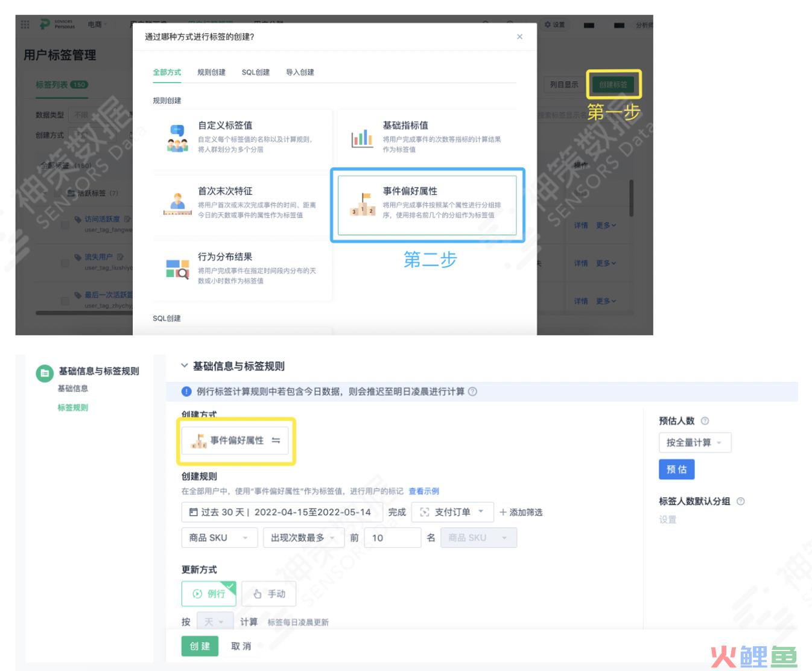The image size is (812, 671).
Task: Click the plus icon of 添加筛选
Action: (503, 512)
